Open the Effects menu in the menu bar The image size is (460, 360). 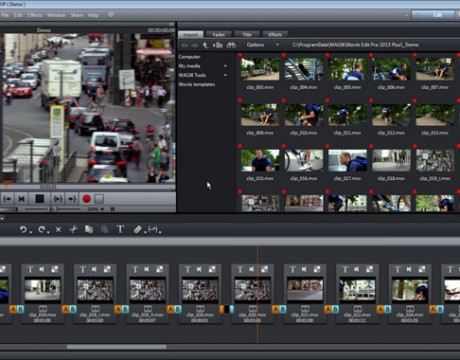tap(35, 15)
